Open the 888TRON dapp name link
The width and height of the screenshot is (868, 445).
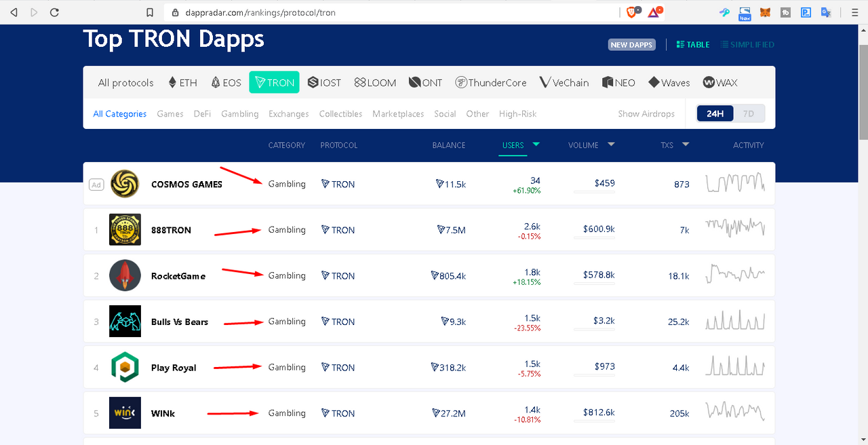(x=171, y=230)
